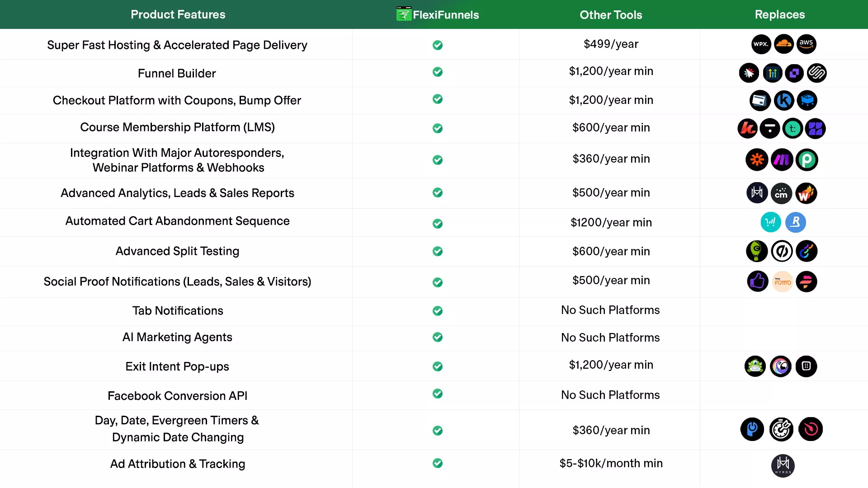Click the Razorpay icon in Cart Abandonment row
This screenshot has width=868, height=488.
tap(795, 222)
